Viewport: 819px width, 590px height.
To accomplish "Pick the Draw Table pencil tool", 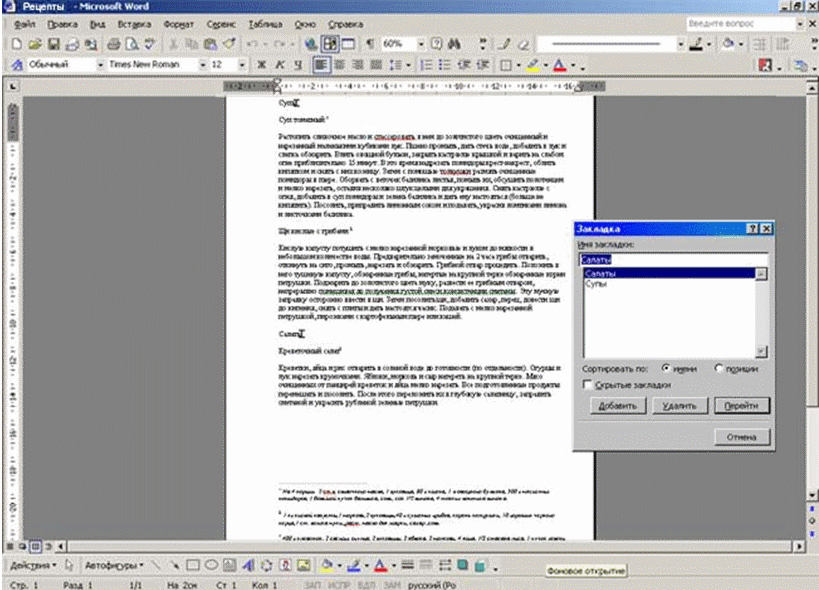I will point(504,44).
